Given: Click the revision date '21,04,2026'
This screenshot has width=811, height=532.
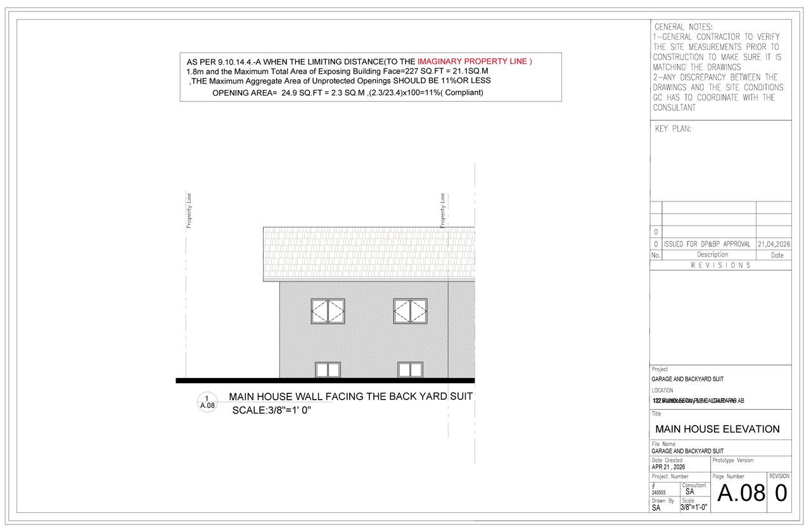Looking at the screenshot, I should (774, 244).
